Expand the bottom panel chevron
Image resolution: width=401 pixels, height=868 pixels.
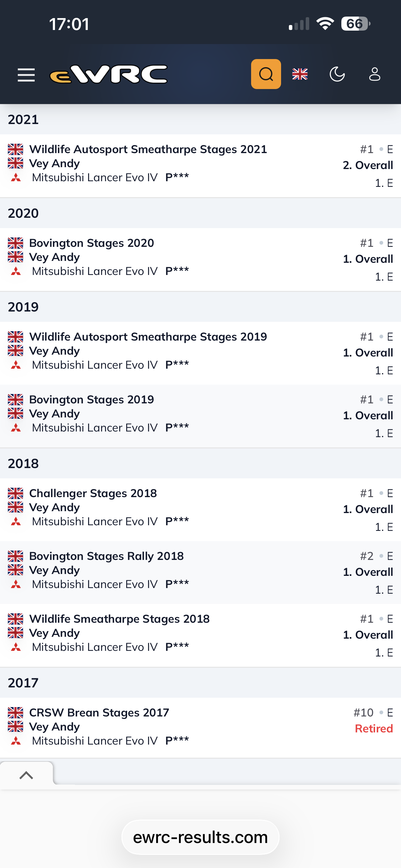pos(26,775)
